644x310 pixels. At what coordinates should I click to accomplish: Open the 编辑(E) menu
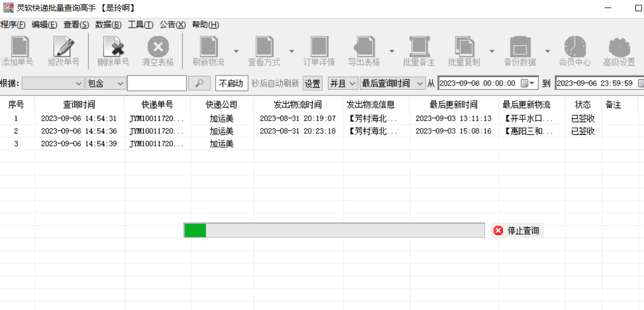coord(45,25)
